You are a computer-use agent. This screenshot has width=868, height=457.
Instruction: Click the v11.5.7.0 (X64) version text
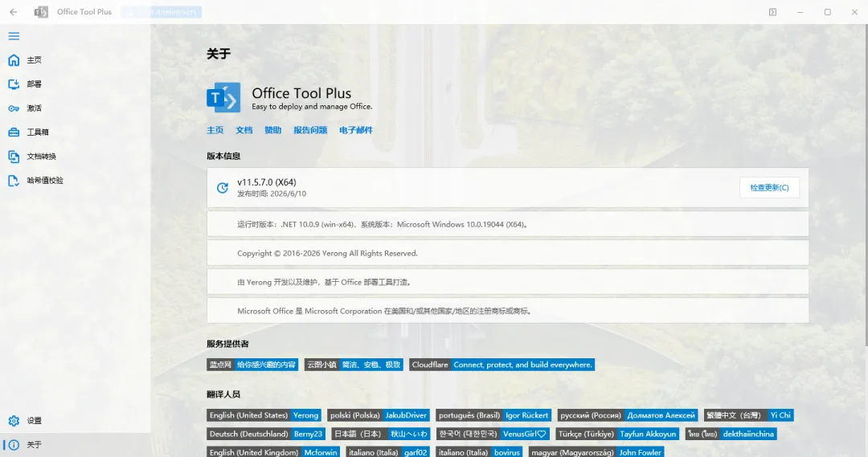(266, 182)
